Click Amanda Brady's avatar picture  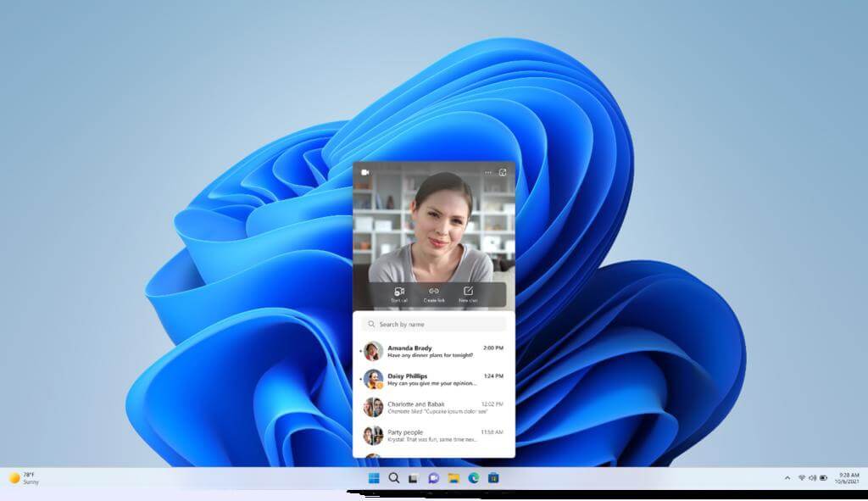coord(373,351)
